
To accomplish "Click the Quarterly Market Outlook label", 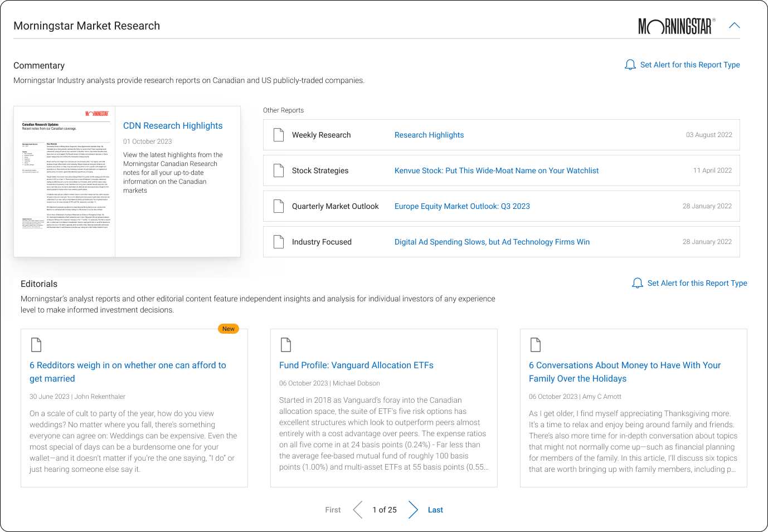I will (x=336, y=206).
